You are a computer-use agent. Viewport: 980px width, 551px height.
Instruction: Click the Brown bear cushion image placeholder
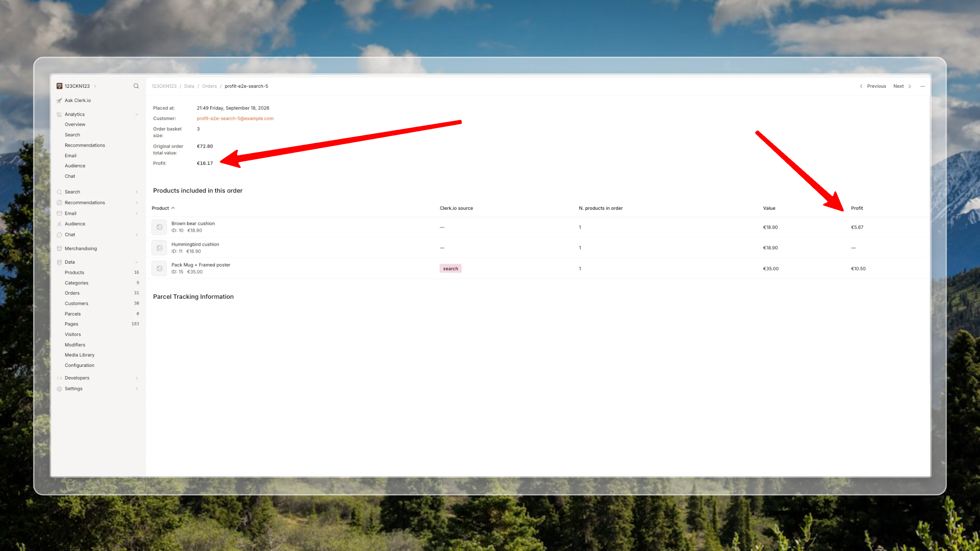click(x=159, y=227)
